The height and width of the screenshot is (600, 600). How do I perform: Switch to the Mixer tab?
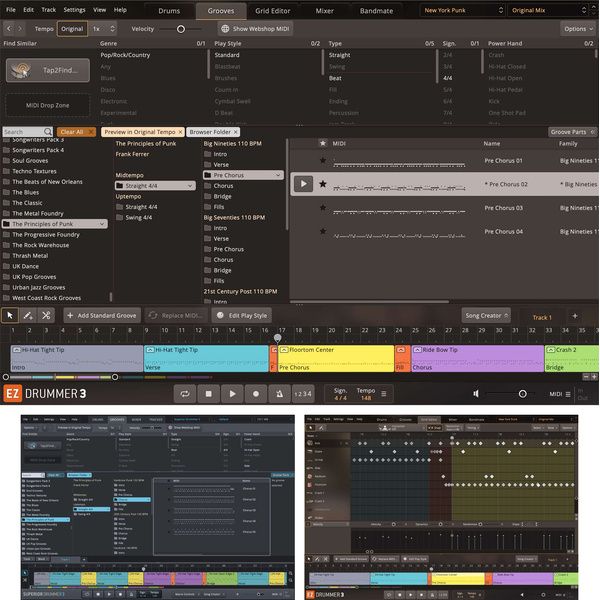click(324, 11)
